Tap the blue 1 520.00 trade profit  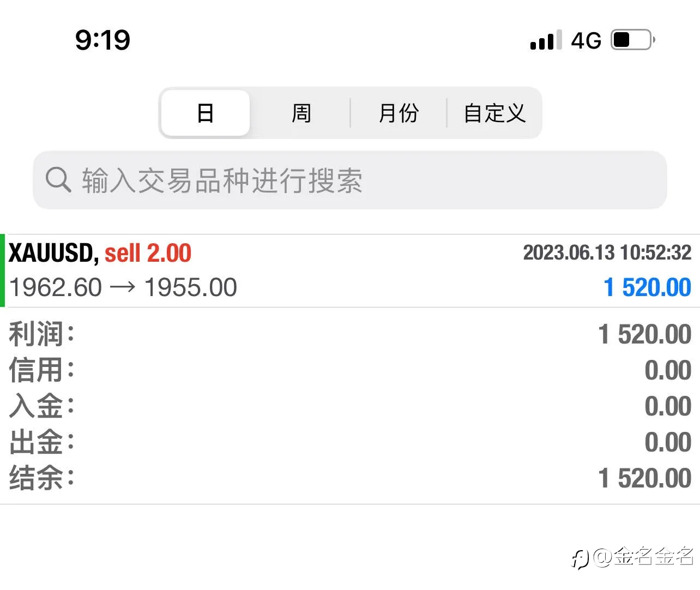[647, 287]
